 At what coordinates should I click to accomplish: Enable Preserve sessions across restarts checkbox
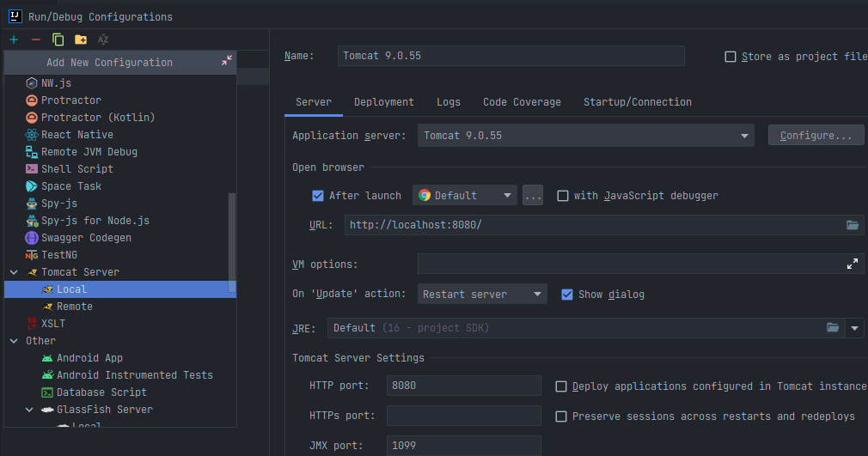[561, 416]
